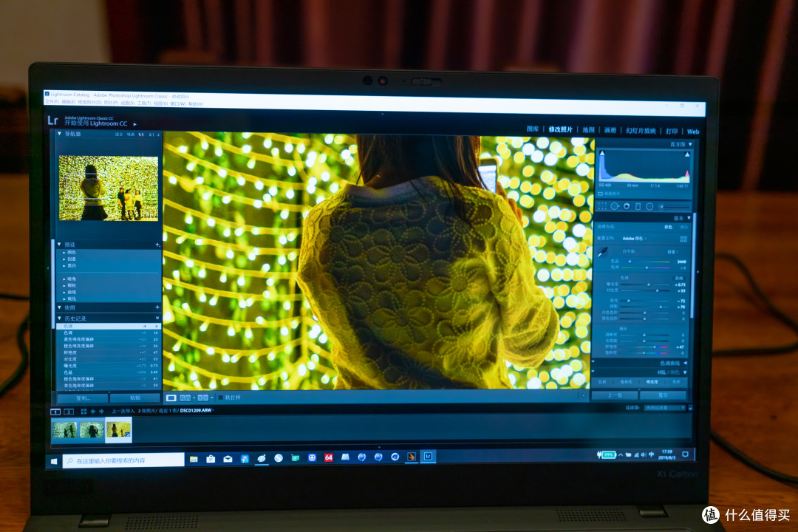
Task: Click the Paste settings button
Action: coord(135,398)
